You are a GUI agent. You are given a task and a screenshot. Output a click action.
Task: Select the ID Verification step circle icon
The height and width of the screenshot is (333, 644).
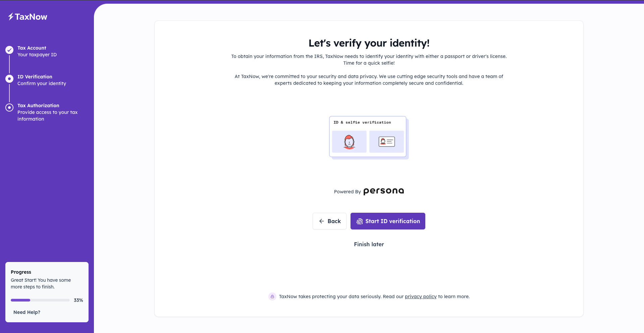[9, 79]
